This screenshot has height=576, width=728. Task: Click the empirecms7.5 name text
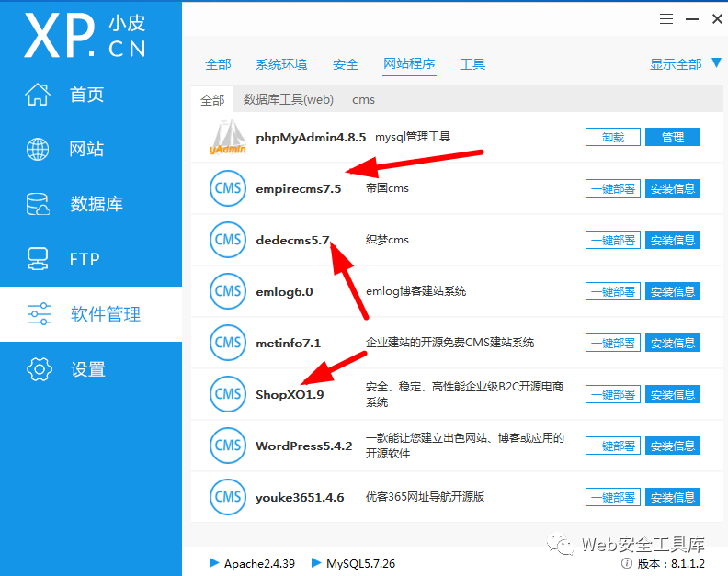[x=298, y=189]
